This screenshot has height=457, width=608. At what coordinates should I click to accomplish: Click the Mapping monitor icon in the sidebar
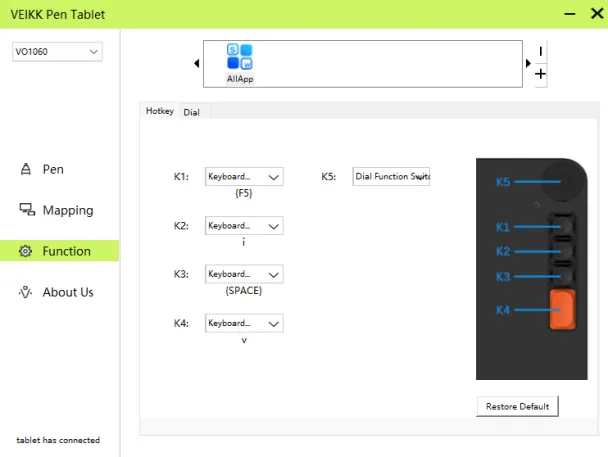coord(27,210)
